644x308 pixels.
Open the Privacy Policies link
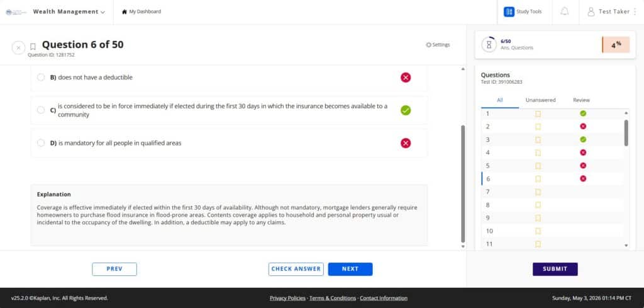287,298
